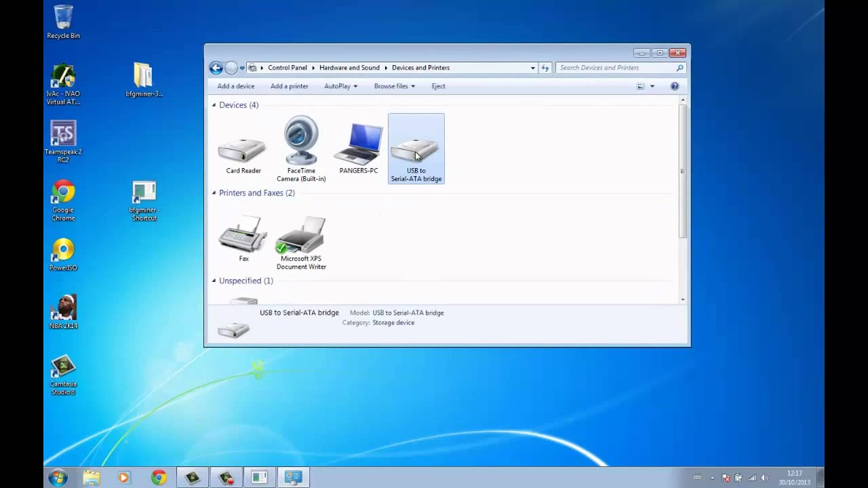
Task: Click the network signal tray icon
Action: point(751,478)
